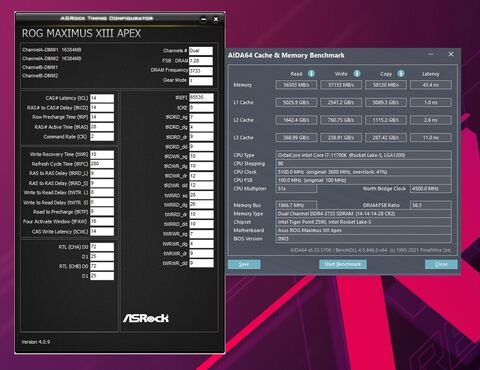Screen dimensions: 480x370
Task: Select the L3 Cache Latency result
Action: click(431, 137)
